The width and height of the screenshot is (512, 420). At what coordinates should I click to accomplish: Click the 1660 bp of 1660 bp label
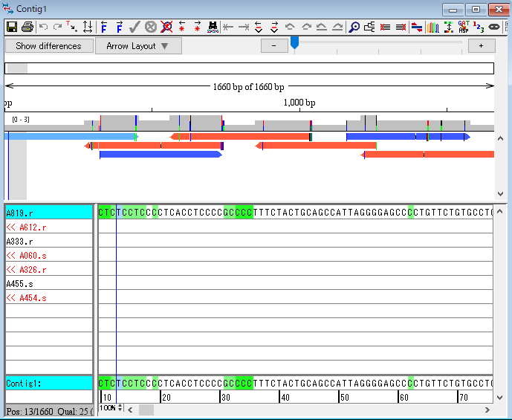click(x=248, y=87)
